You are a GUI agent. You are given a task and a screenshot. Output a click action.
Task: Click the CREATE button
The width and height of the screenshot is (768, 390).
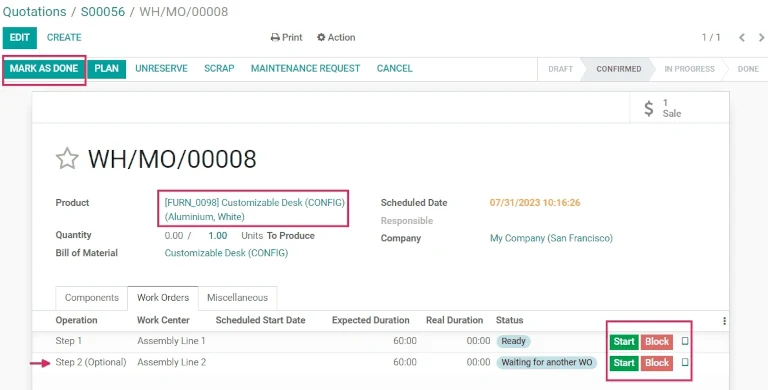click(64, 38)
